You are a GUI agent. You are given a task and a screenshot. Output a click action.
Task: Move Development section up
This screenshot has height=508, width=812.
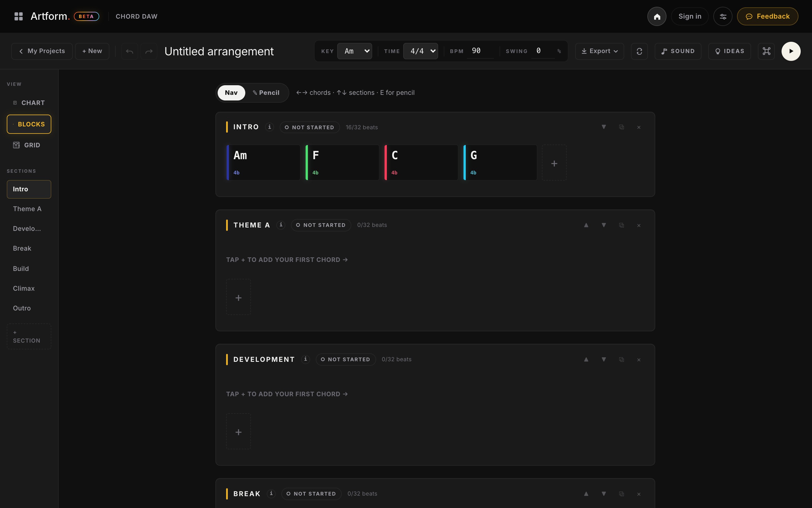586,360
